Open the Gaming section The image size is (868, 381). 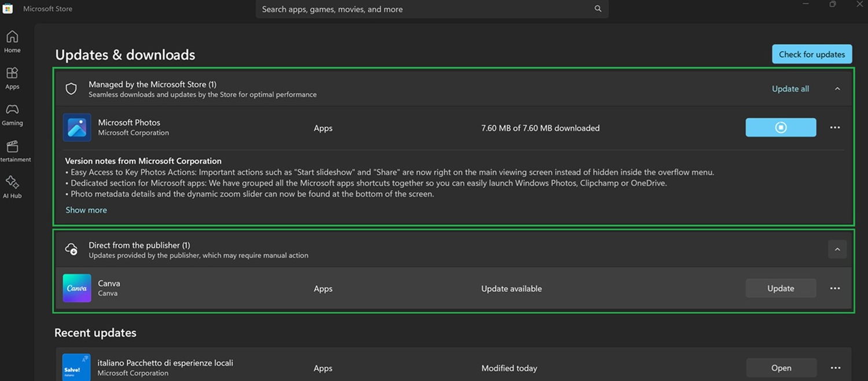click(12, 114)
